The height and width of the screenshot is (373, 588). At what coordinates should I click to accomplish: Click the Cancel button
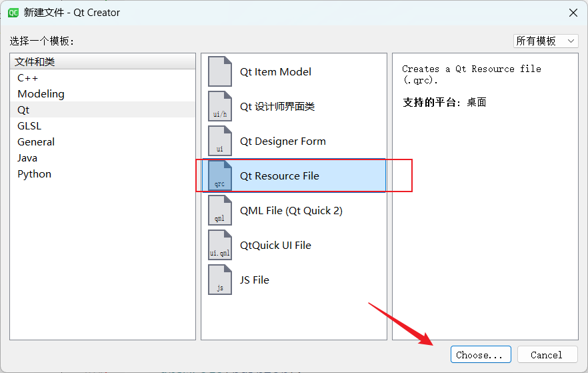pyautogui.click(x=547, y=354)
